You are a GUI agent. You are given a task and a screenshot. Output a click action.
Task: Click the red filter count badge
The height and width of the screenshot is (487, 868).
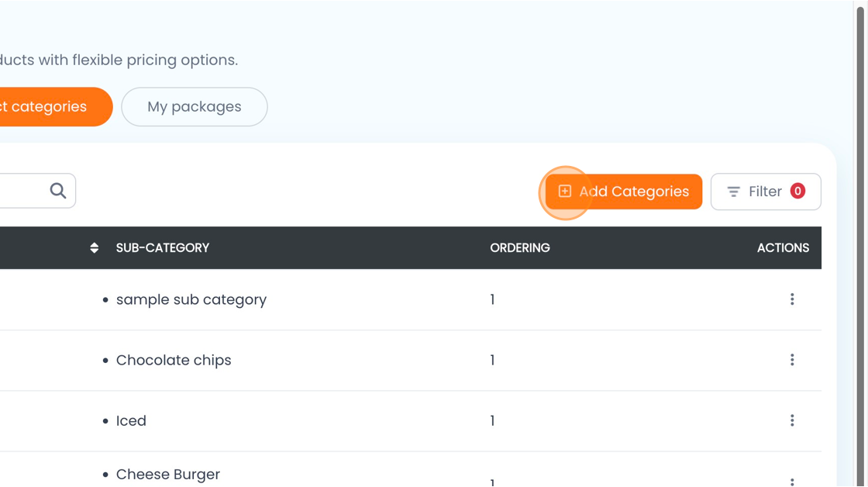(x=797, y=191)
